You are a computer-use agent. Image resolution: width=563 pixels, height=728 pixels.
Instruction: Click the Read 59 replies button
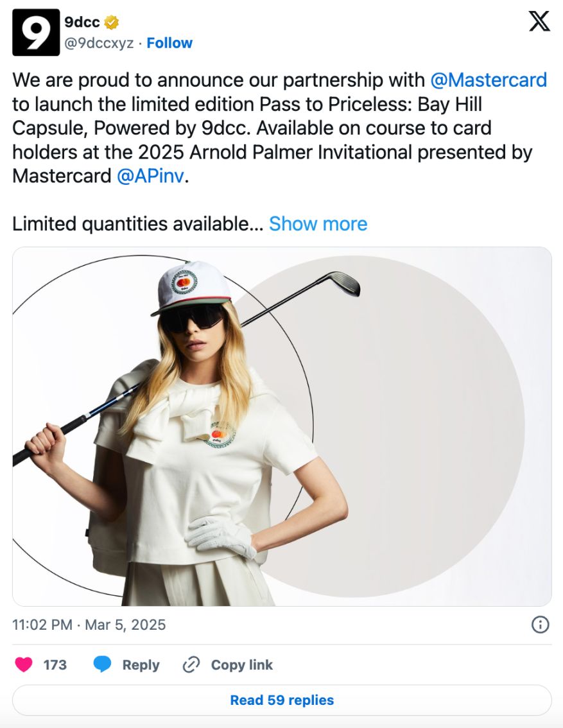tap(282, 700)
